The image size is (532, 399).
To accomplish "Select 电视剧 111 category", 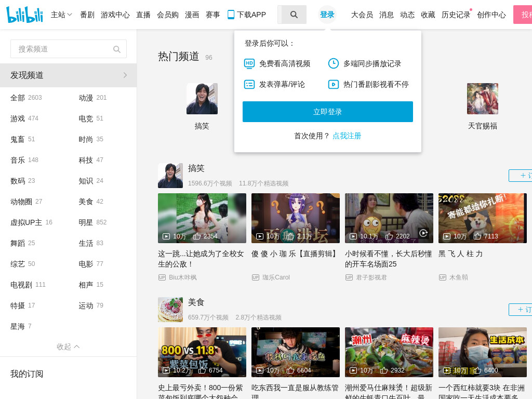I will (x=28, y=285).
